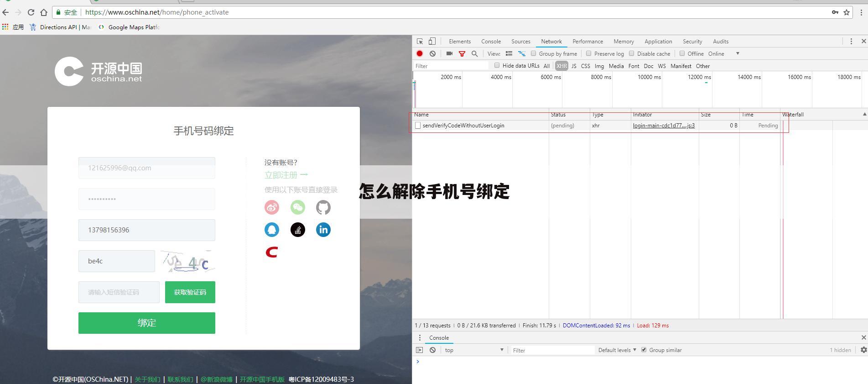Check Hide data URLs checkbox

point(497,65)
